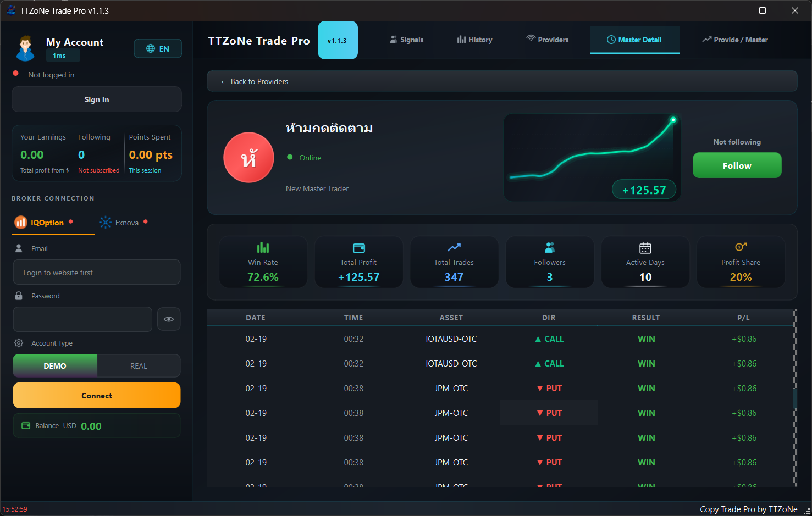Click the Email login input field

96,272
